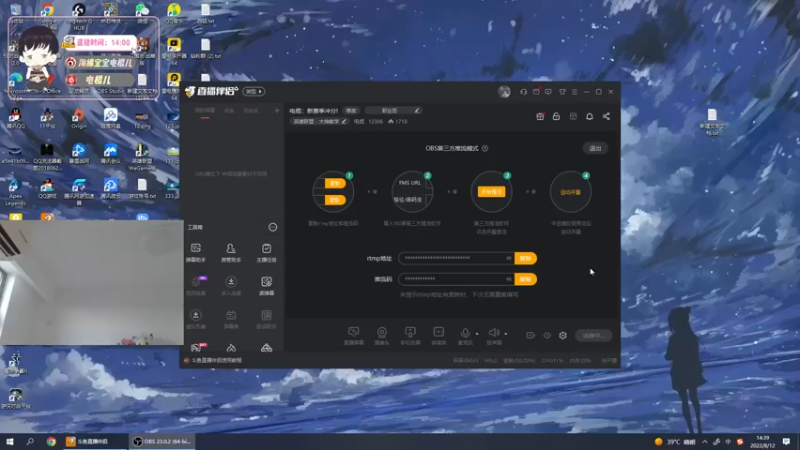Add a new scene with plus icon
800x450 pixels.
pos(277,110)
